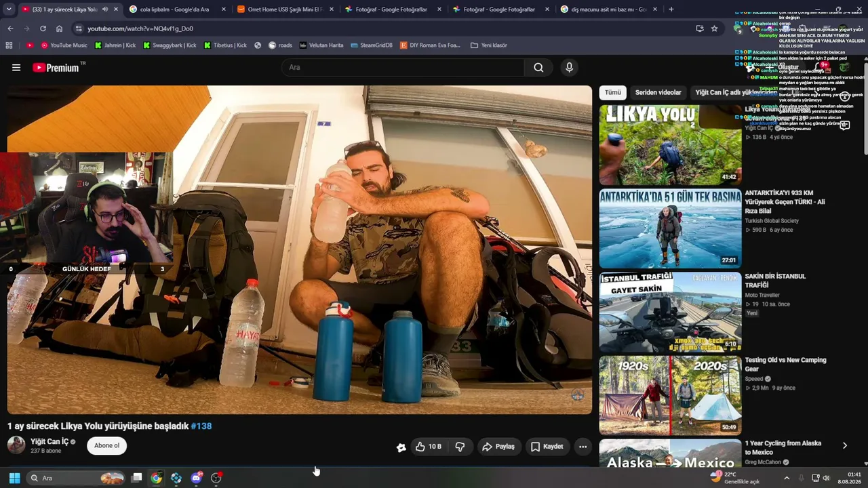Close the cola lipbalm tab
Viewport: 868px width, 488px height.
(224, 9)
